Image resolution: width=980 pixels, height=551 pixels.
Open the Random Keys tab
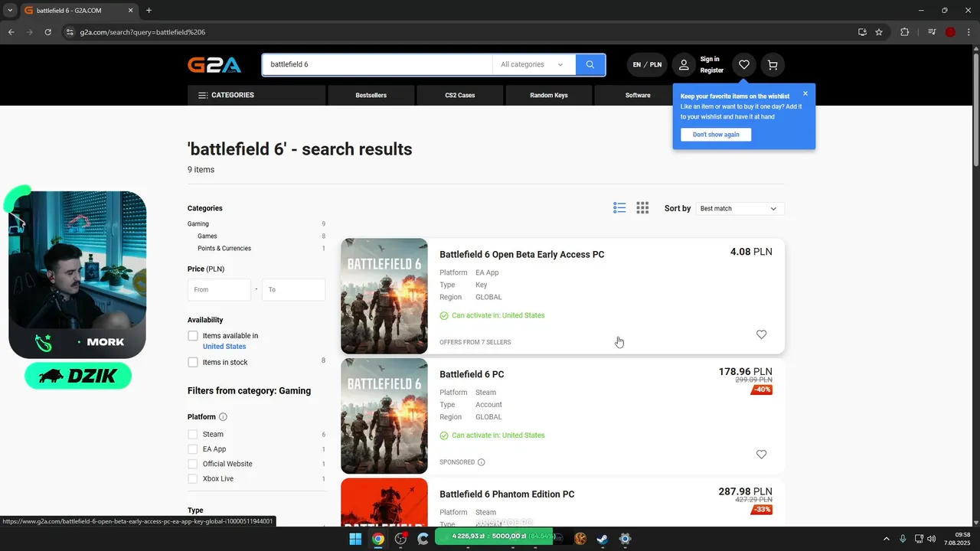(x=549, y=96)
